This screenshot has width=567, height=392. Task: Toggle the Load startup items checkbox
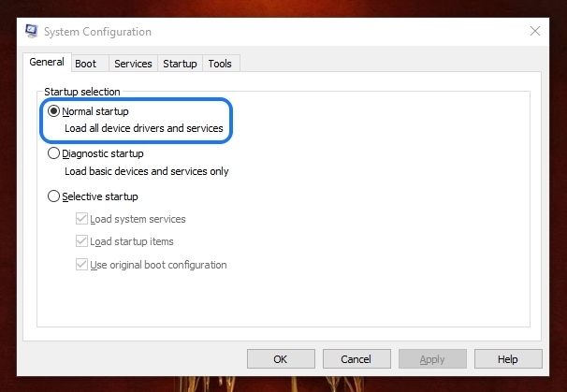(81, 241)
